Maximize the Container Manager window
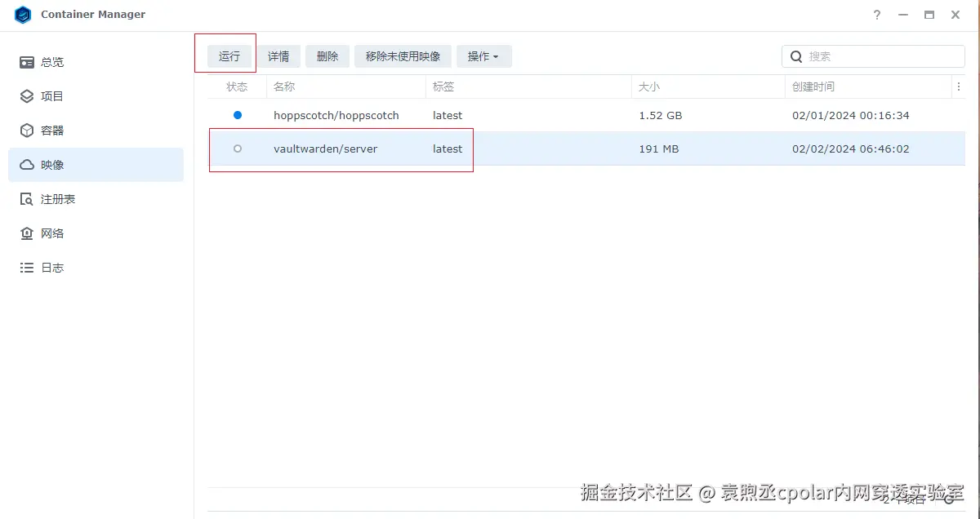This screenshot has height=519, width=980. coord(929,15)
